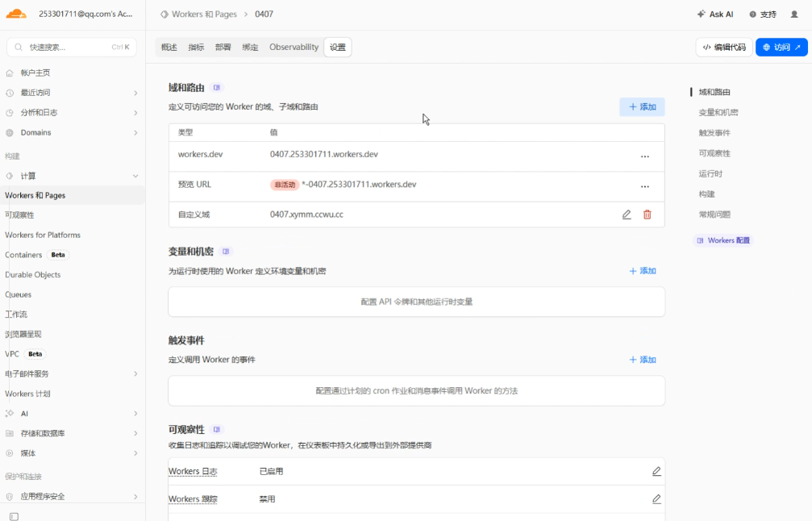Delete the custom domain 0407.xymm.ccwu.cc
812x521 pixels.
(x=648, y=215)
